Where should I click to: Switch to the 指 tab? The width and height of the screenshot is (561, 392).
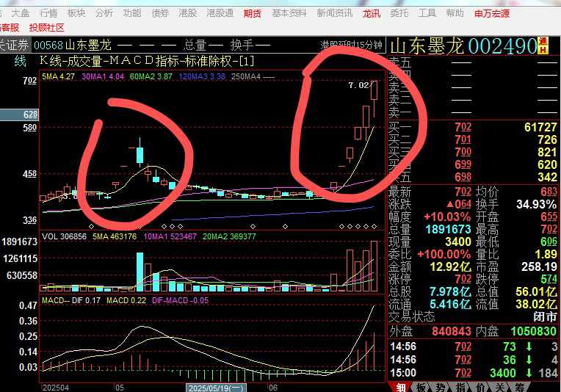(x=460, y=388)
